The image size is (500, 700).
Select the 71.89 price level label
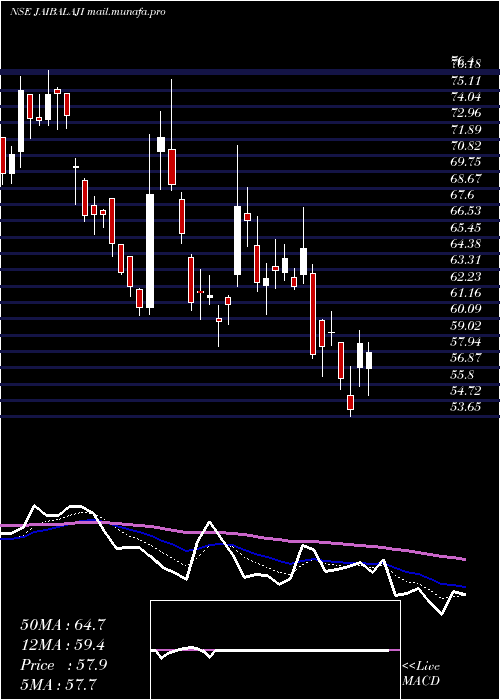pos(466,130)
